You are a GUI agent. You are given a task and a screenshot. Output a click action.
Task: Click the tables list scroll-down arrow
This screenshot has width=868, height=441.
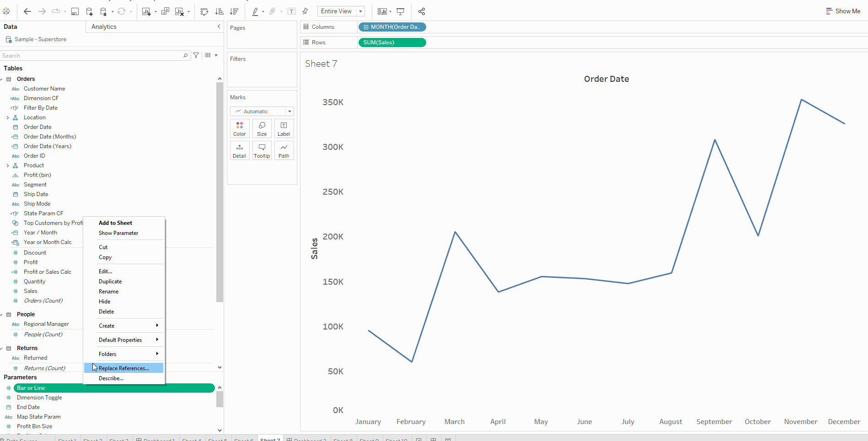tap(220, 367)
